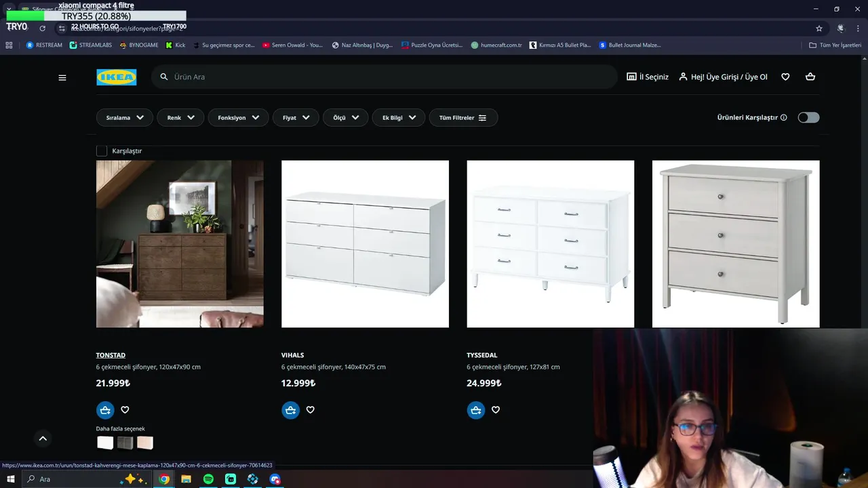Select the light pink TONSTAD color option

(145, 443)
